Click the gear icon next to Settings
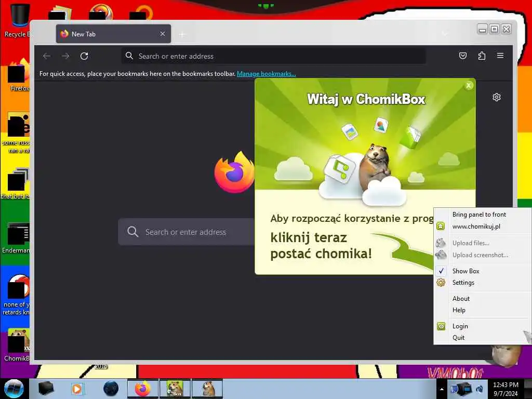 coord(441,282)
